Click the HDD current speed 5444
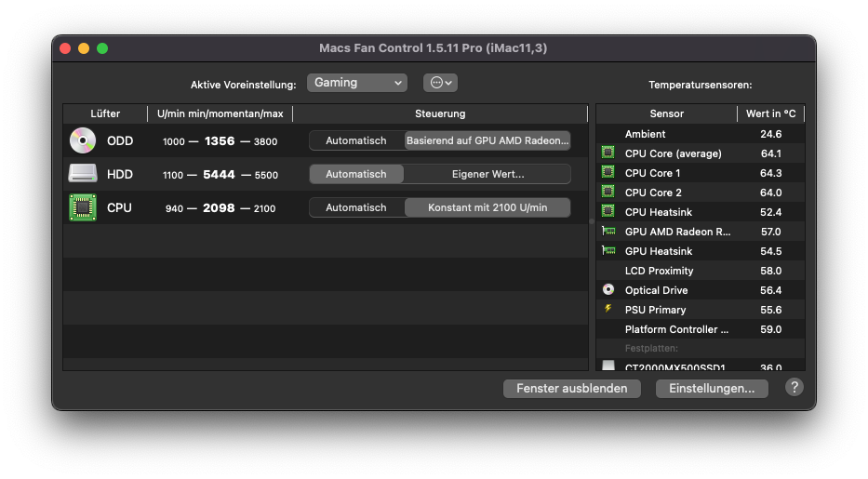868x479 pixels. pos(219,174)
